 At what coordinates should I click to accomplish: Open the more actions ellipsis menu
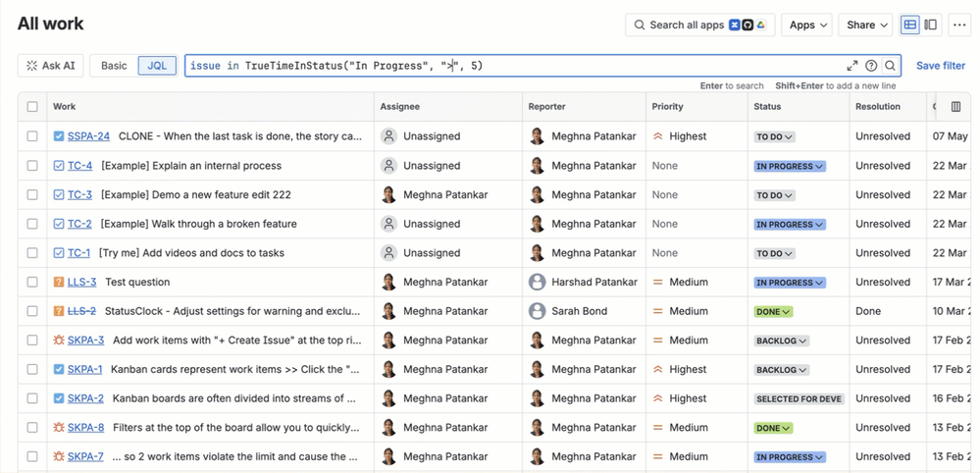point(959,25)
